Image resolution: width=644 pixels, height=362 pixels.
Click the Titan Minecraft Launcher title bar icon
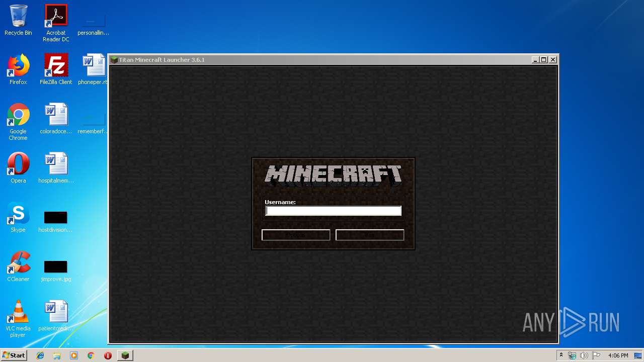114,60
